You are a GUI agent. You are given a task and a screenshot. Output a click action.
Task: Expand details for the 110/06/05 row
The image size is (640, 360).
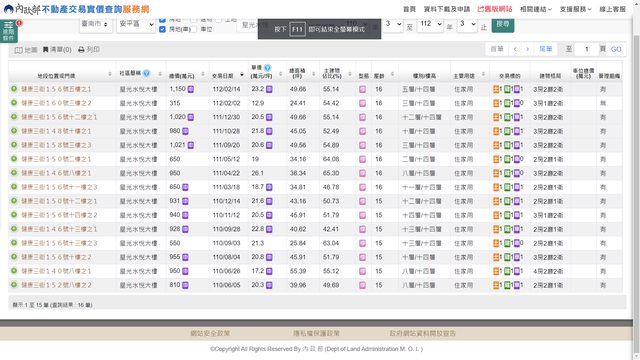14,285
